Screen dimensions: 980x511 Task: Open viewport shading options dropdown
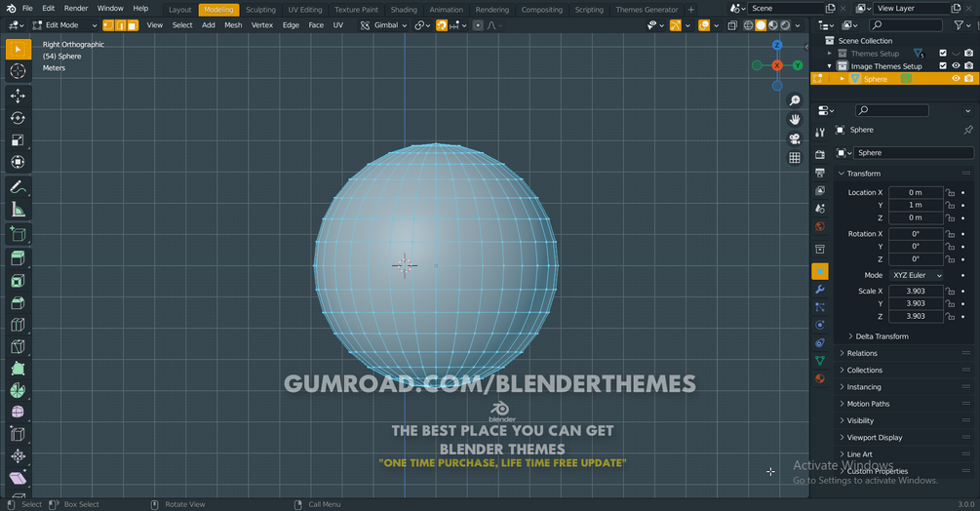click(798, 25)
